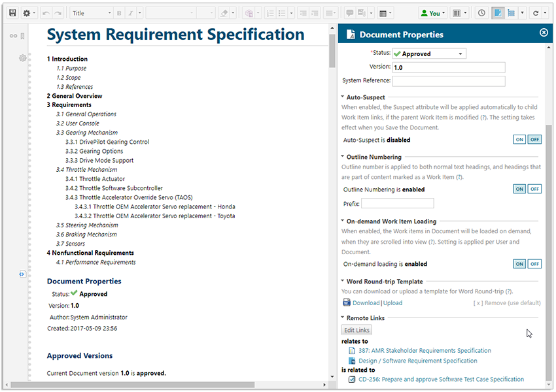Open 387: AMR Stakeholder Requirements Specification link
This screenshot has height=392, width=556.
pyautogui.click(x=425, y=351)
